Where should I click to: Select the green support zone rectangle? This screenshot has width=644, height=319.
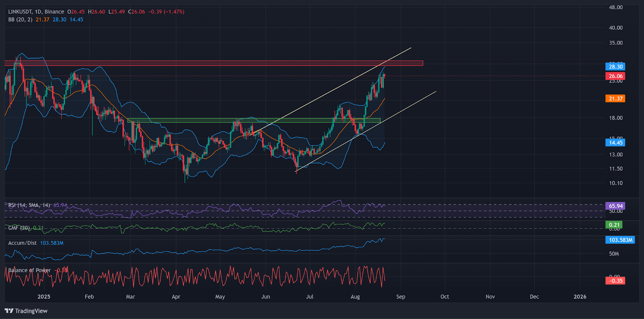coord(254,120)
